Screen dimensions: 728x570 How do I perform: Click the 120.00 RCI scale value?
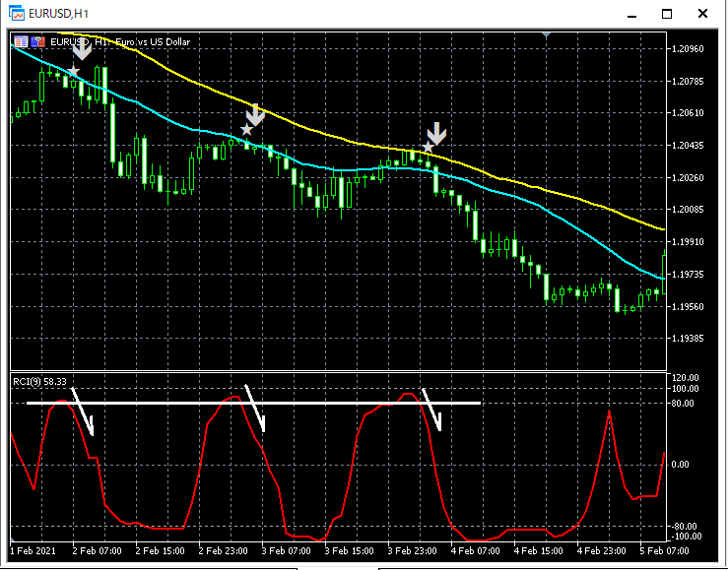click(x=685, y=377)
